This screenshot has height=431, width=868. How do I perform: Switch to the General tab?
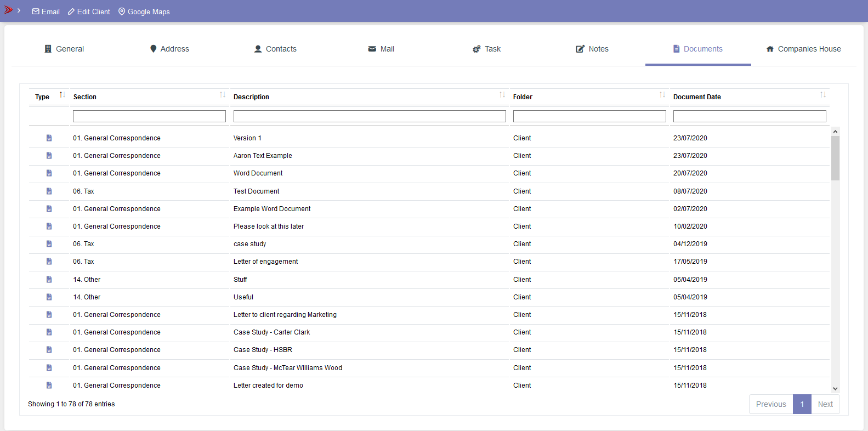click(x=64, y=49)
